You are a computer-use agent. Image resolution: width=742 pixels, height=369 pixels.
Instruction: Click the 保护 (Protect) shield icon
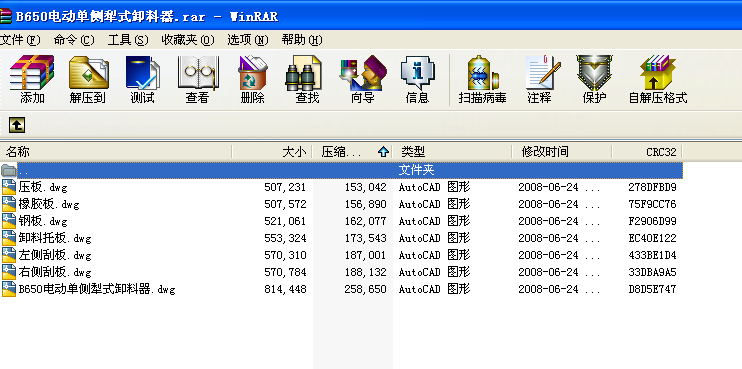[594, 72]
